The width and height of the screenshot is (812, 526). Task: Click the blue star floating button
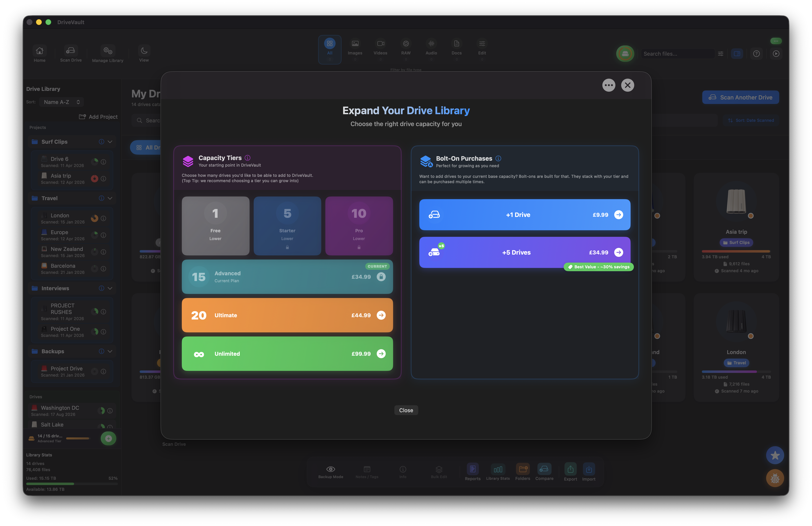pos(775,455)
